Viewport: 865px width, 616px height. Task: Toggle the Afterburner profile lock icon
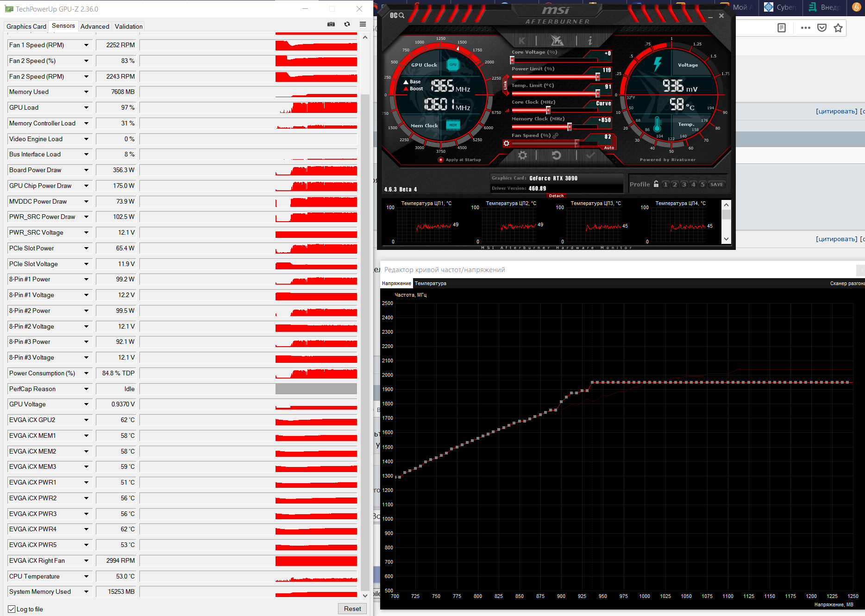656,184
